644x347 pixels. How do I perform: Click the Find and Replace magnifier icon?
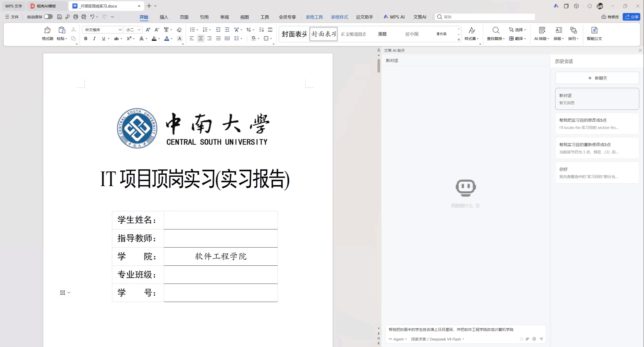496,30
